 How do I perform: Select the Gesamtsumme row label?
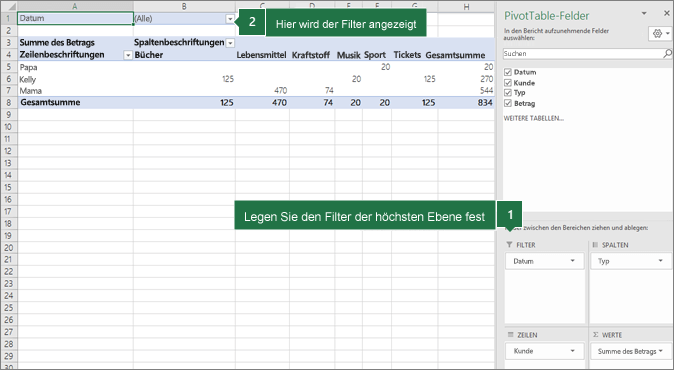coord(50,102)
